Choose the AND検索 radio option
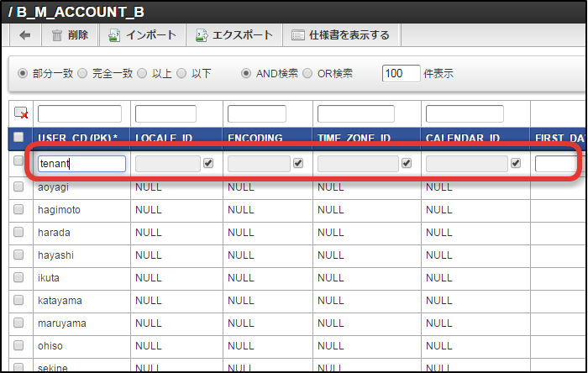Viewport: 588px width, 373px height. pos(246,73)
